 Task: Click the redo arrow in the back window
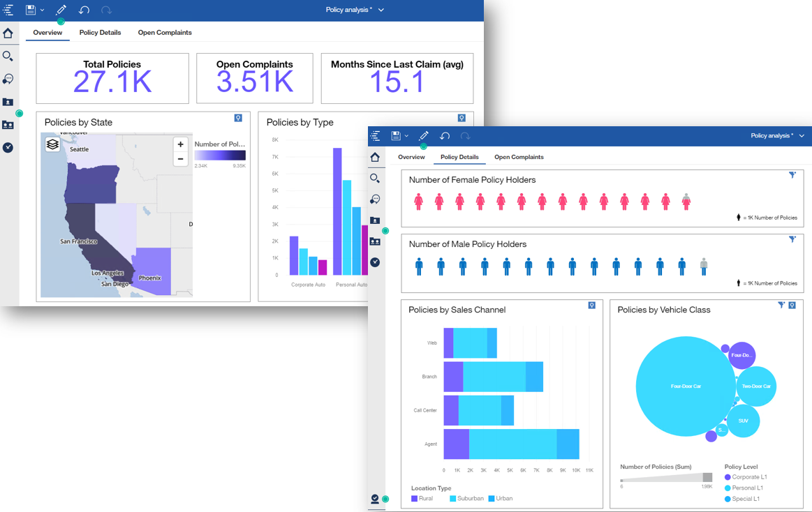point(106,10)
